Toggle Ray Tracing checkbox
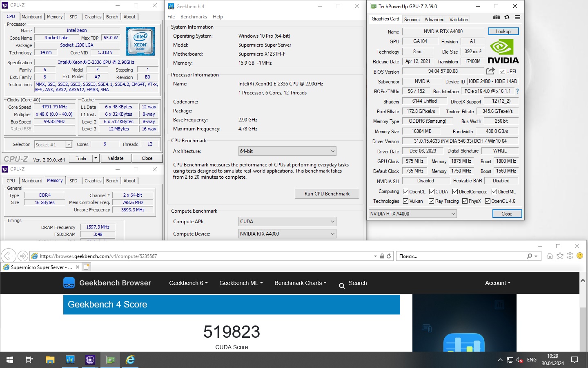588x368 pixels. (431, 201)
